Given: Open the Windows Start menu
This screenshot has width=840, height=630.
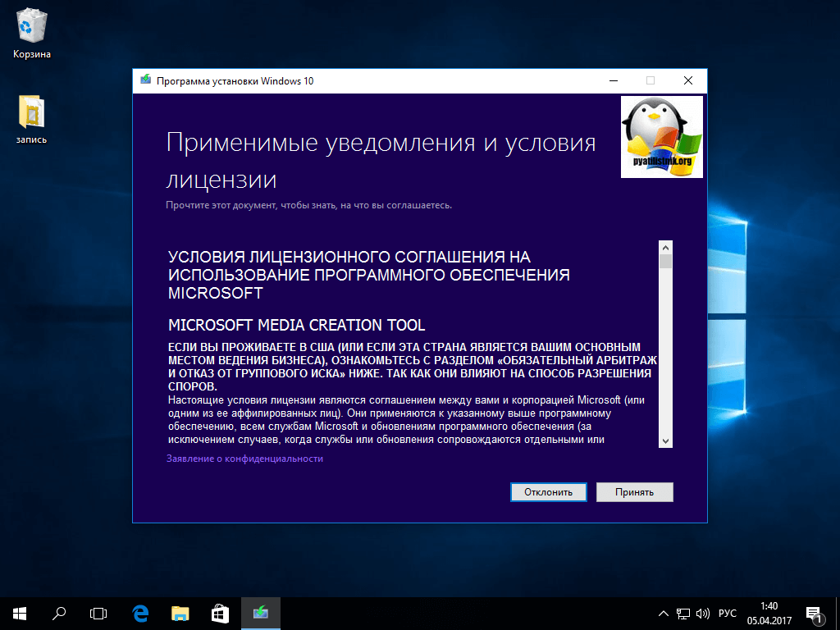Looking at the screenshot, I should coord(20,614).
